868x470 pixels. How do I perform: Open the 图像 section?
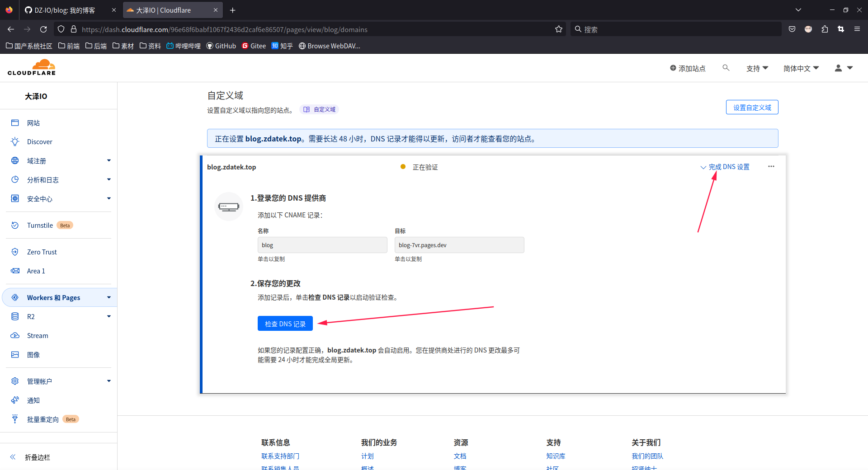[x=34, y=355]
